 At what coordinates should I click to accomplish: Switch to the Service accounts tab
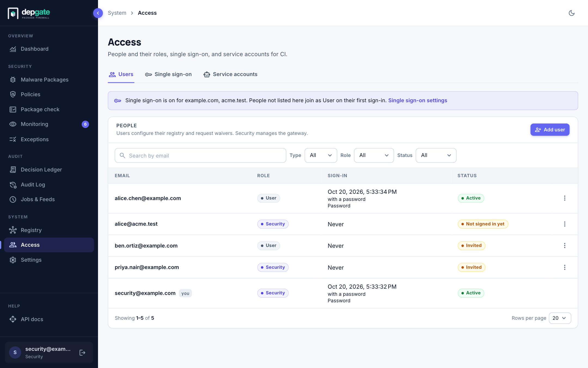[230, 74]
